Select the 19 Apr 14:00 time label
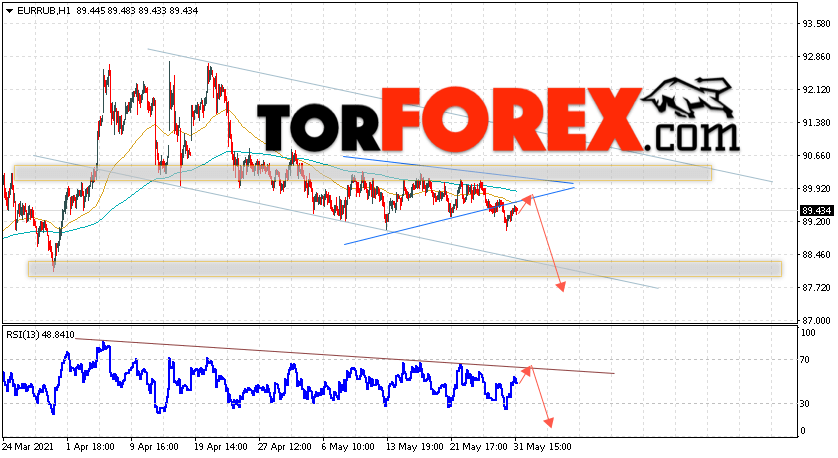This screenshot has width=838, height=458. pyautogui.click(x=220, y=447)
